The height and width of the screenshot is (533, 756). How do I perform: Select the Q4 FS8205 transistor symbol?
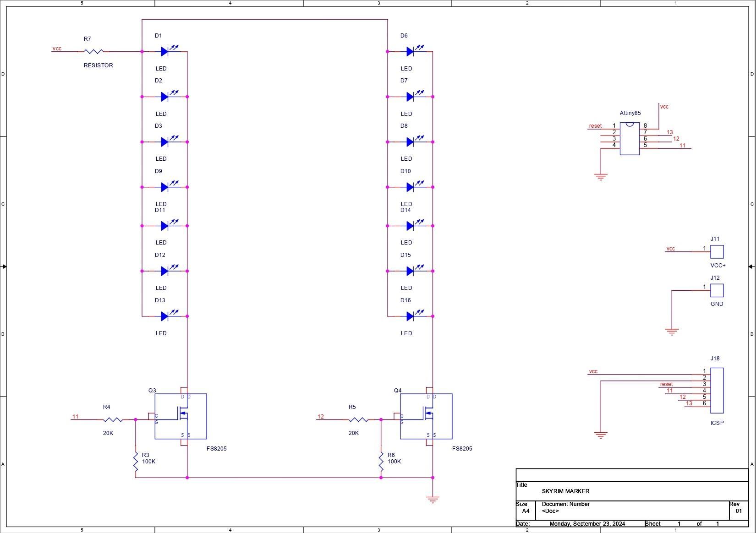coord(426,416)
